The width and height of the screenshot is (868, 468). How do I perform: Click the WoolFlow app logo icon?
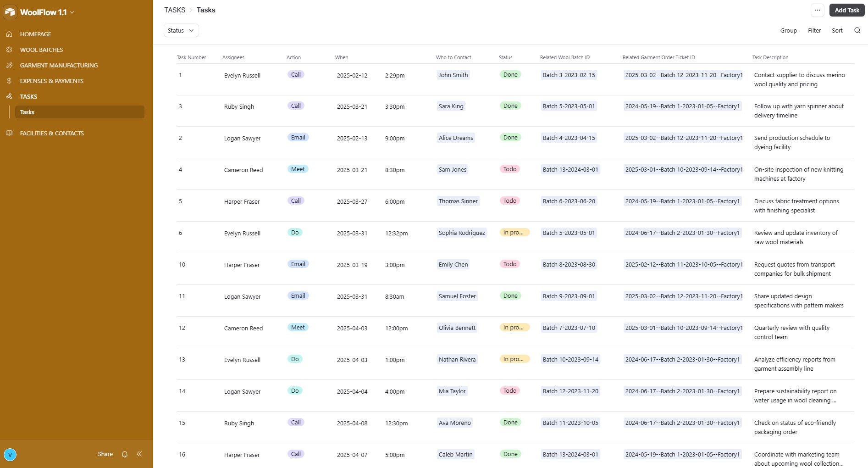tap(10, 12)
